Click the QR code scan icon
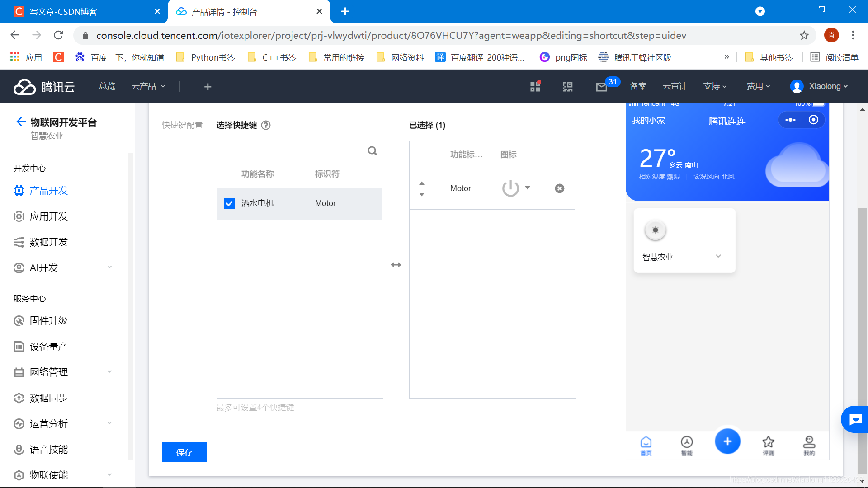The height and width of the screenshot is (488, 868). click(x=567, y=87)
